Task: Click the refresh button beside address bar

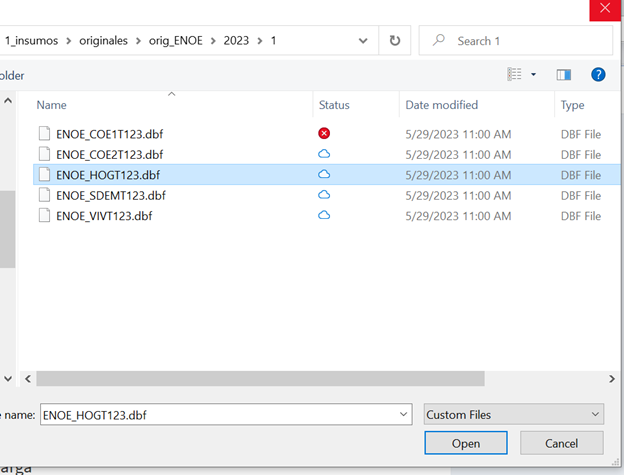Action: click(x=395, y=41)
